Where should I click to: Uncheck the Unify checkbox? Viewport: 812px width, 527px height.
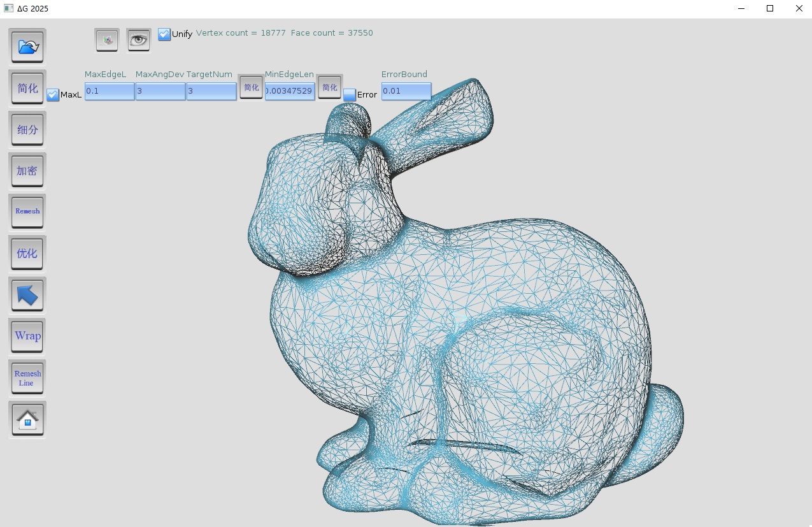[x=164, y=34]
